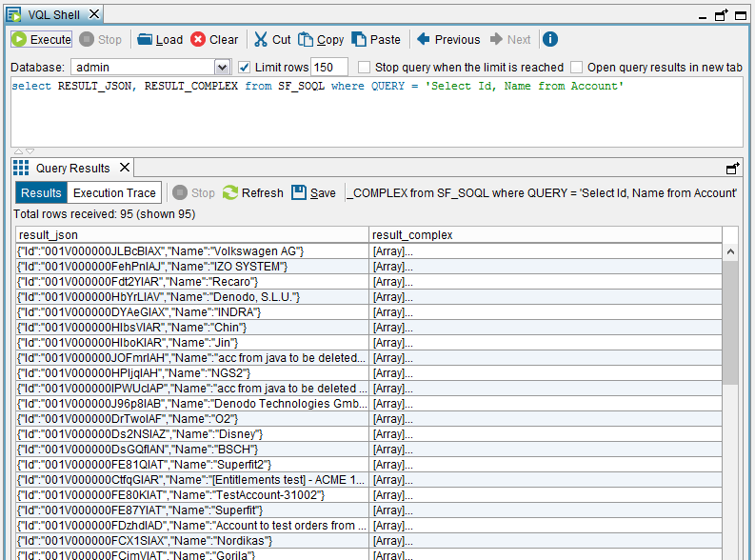Select the INDRA row
The image size is (755, 560).
pyautogui.click(x=368, y=312)
